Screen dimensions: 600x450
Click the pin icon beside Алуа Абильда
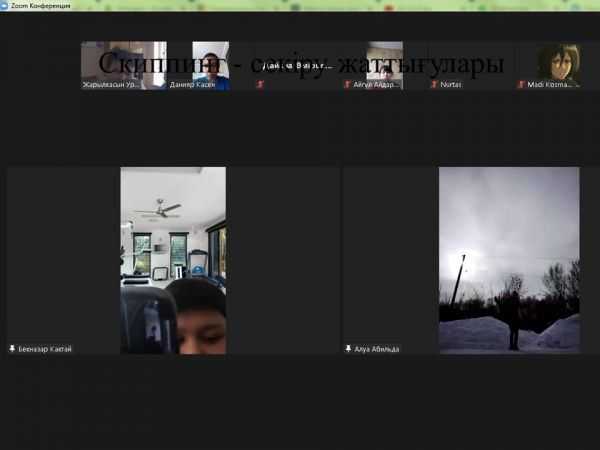[348, 349]
